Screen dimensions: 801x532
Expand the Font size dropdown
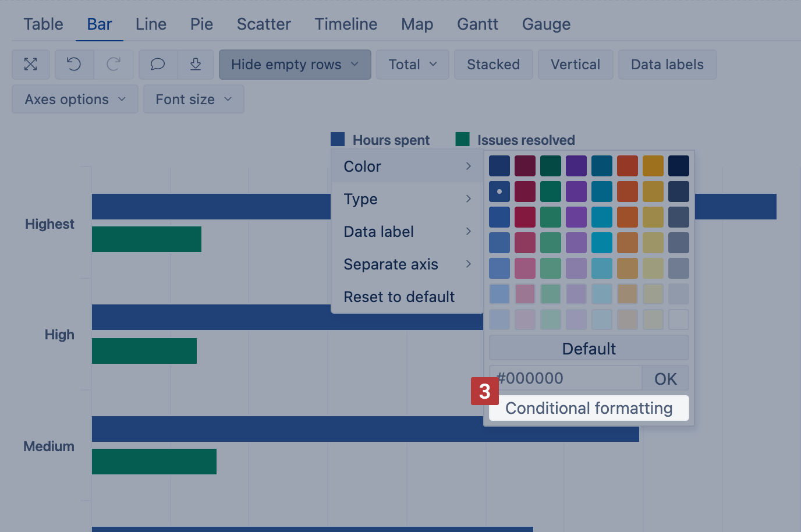pyautogui.click(x=193, y=100)
